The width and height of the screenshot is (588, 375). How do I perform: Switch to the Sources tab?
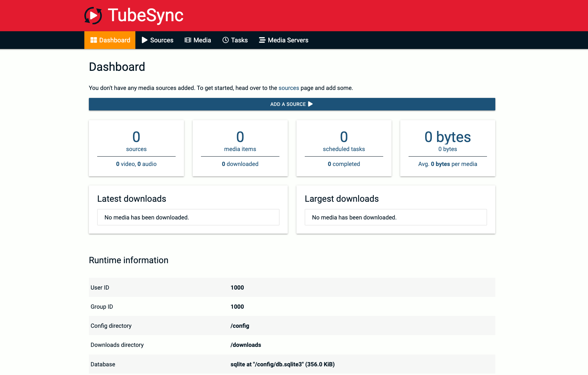click(161, 40)
